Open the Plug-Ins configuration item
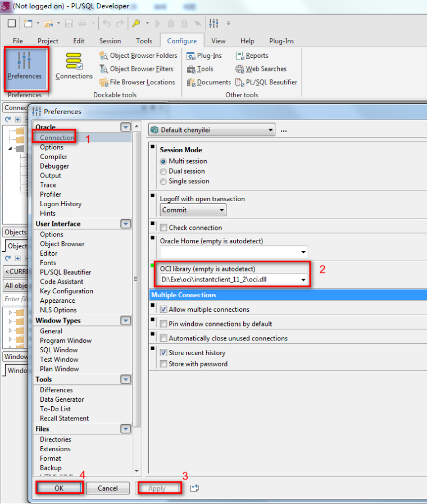 click(x=204, y=56)
